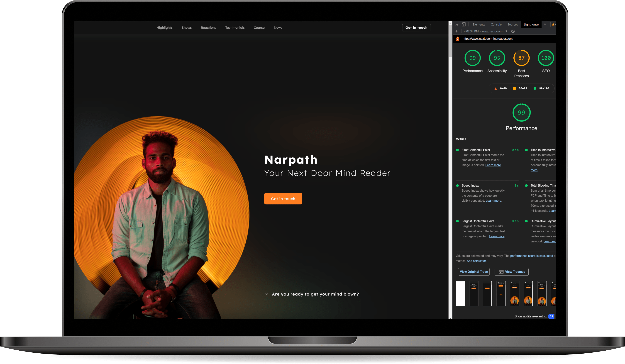Open Shows in the site navigation

point(186,27)
